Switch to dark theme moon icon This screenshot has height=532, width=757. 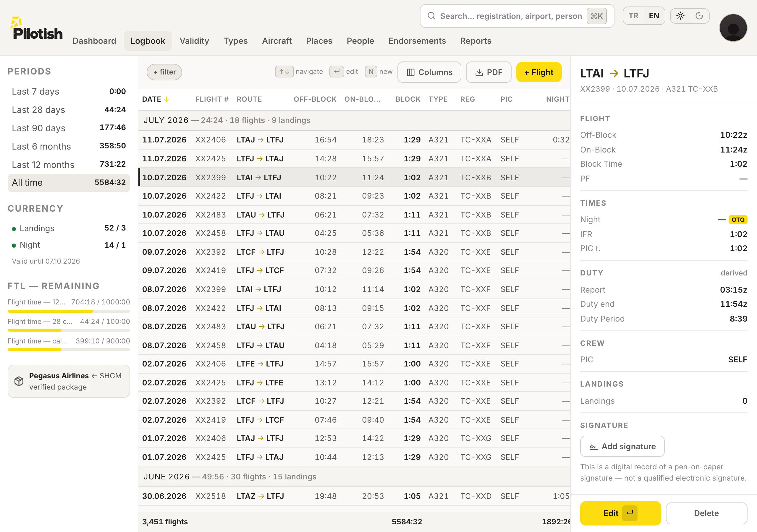point(699,16)
